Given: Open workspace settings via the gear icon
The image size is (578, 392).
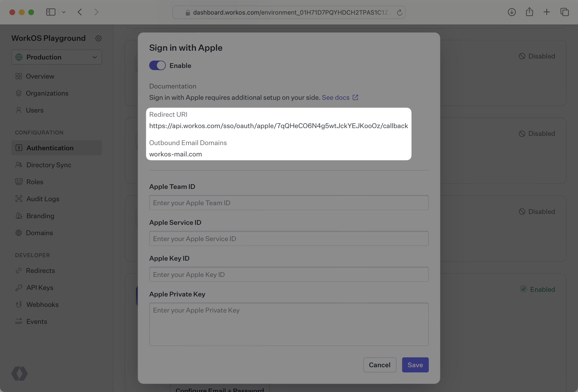Looking at the screenshot, I should [98, 38].
